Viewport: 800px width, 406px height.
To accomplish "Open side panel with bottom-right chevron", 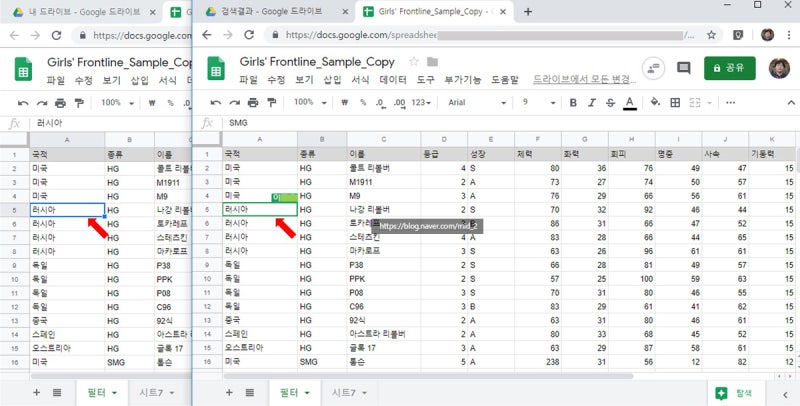I will [785, 394].
